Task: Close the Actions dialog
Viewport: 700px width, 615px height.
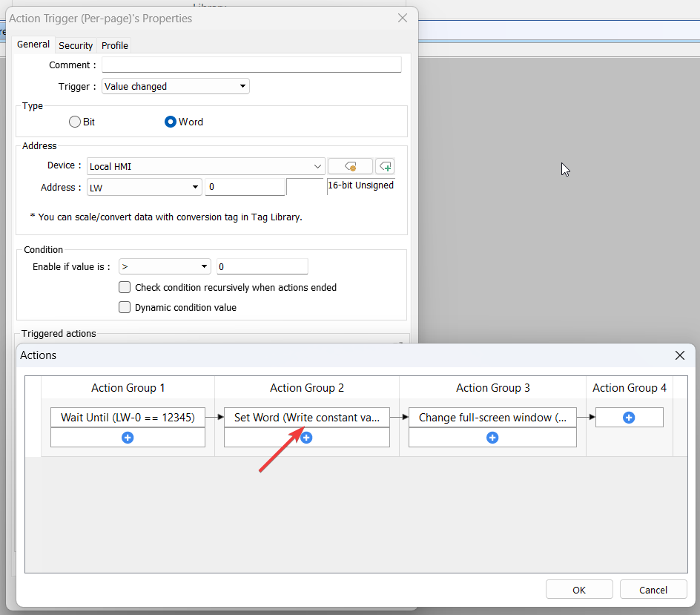Action: point(680,355)
